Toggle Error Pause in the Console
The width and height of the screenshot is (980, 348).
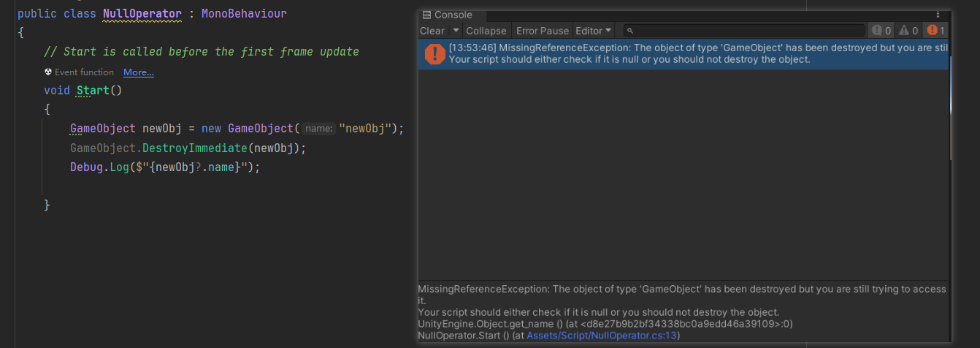pos(543,31)
